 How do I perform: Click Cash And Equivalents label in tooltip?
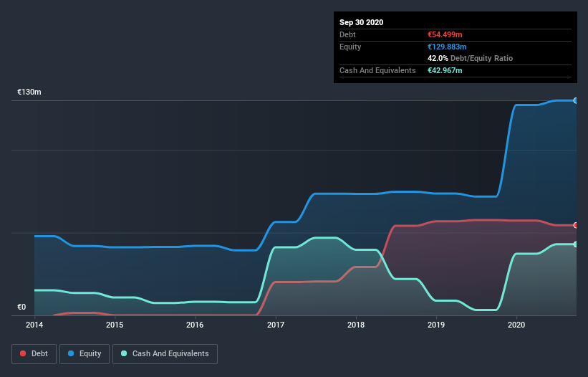[x=377, y=70]
